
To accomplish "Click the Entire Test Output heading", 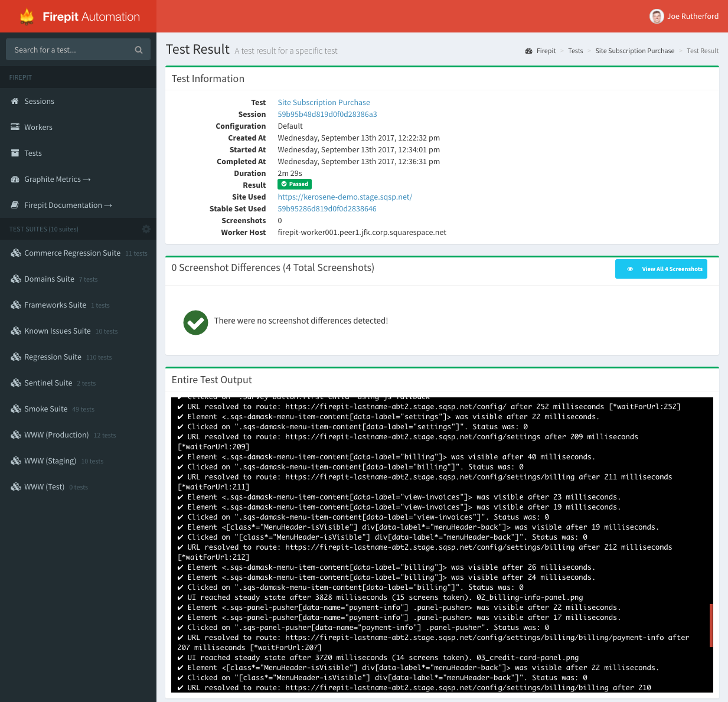I will click(x=211, y=380).
